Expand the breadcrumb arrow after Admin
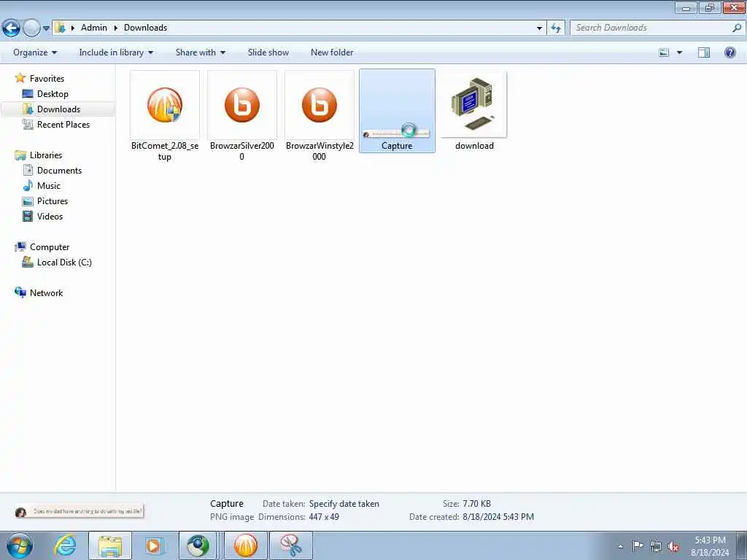Viewport: 747px width, 560px height. coord(115,28)
